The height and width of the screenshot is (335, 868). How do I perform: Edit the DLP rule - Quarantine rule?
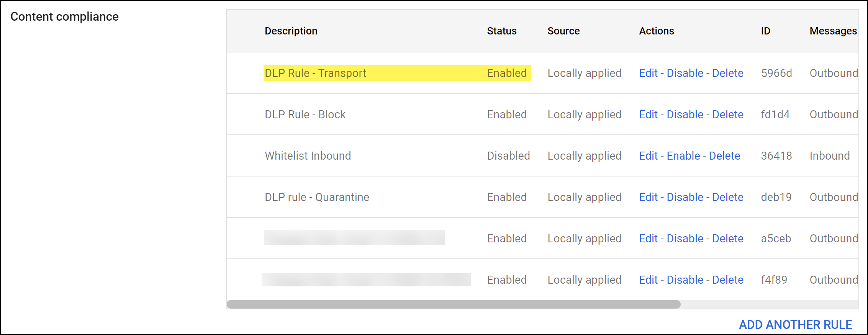point(648,197)
